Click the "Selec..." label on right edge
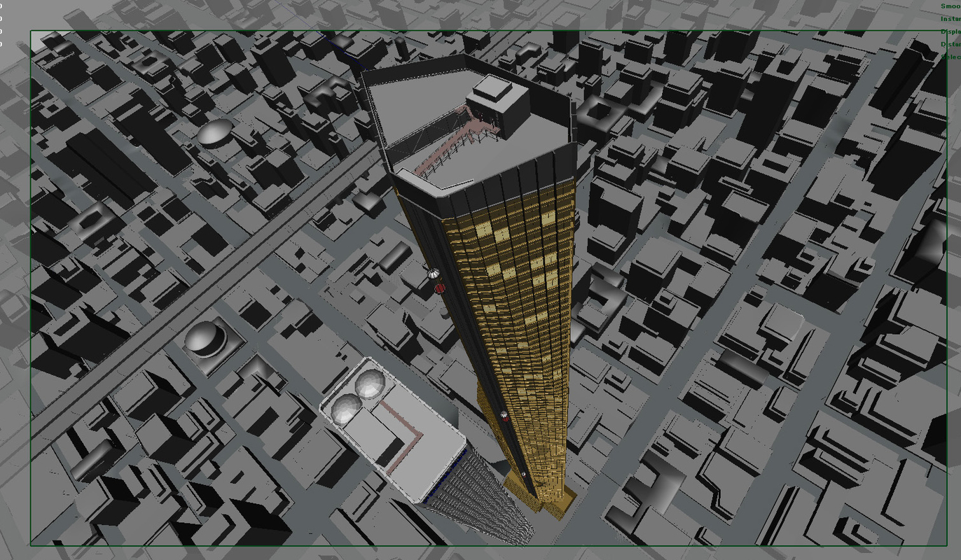The height and width of the screenshot is (560, 961). tap(950, 57)
